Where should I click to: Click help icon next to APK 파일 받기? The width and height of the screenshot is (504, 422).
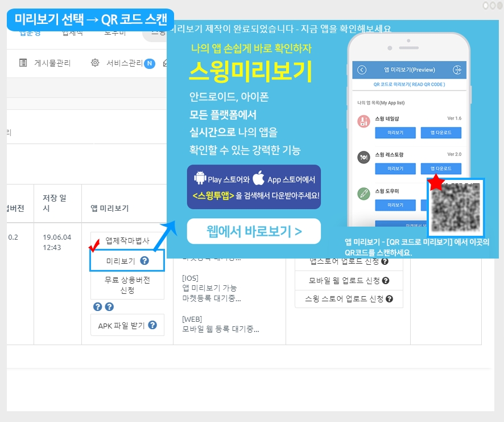[152, 325]
